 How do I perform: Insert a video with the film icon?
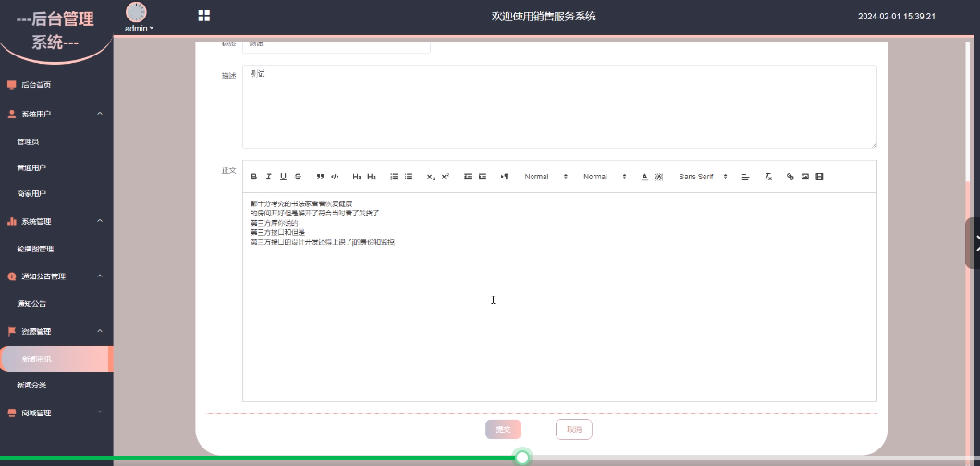click(819, 177)
